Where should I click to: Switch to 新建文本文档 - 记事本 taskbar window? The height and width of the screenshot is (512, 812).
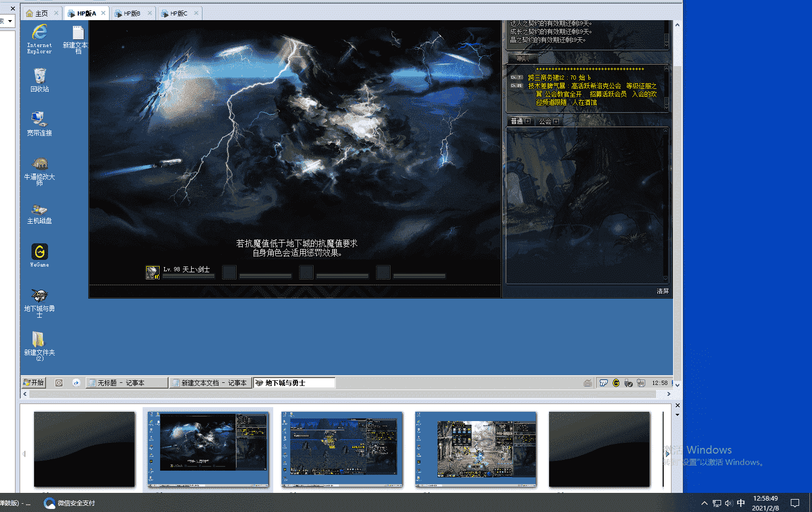[210, 383]
